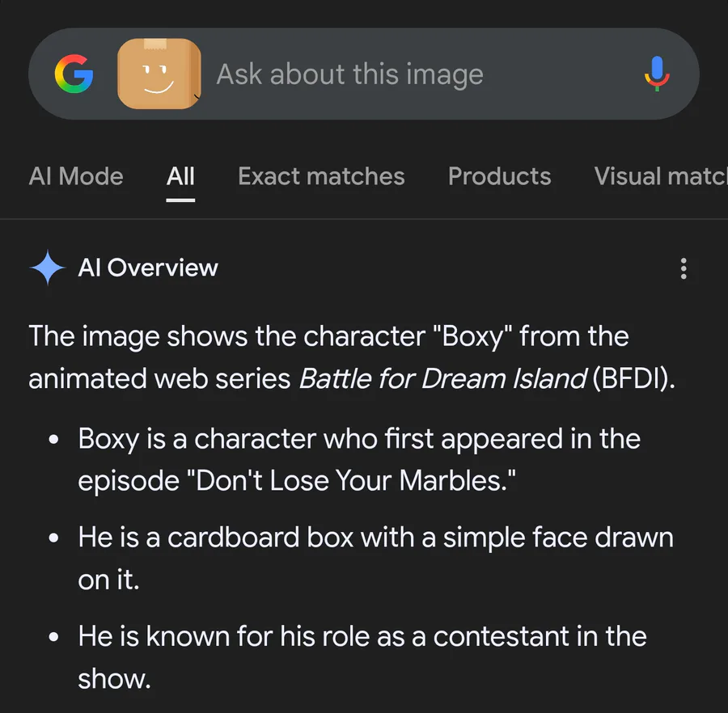Start voice search with the microphone icon
The width and height of the screenshot is (728, 713).
pos(656,74)
